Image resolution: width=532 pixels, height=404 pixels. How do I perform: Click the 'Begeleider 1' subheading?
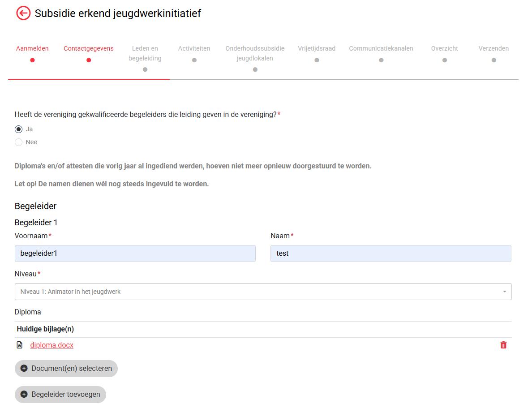[x=36, y=223]
